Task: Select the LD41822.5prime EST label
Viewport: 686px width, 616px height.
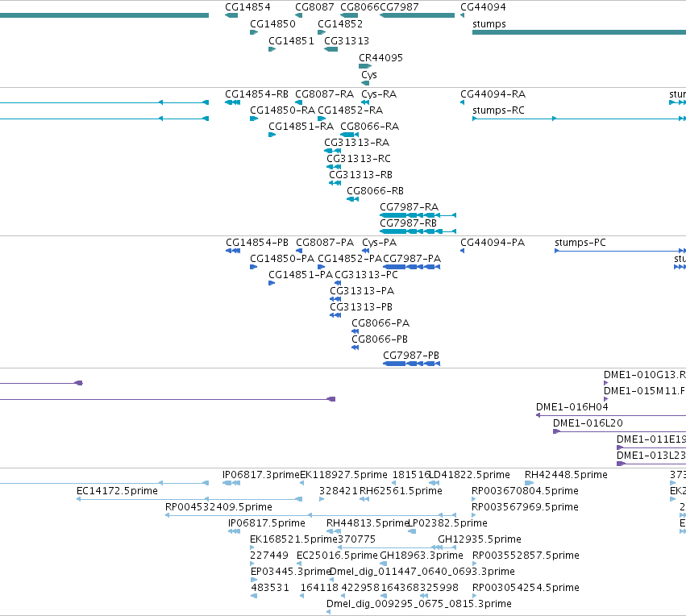Action: 470,475
